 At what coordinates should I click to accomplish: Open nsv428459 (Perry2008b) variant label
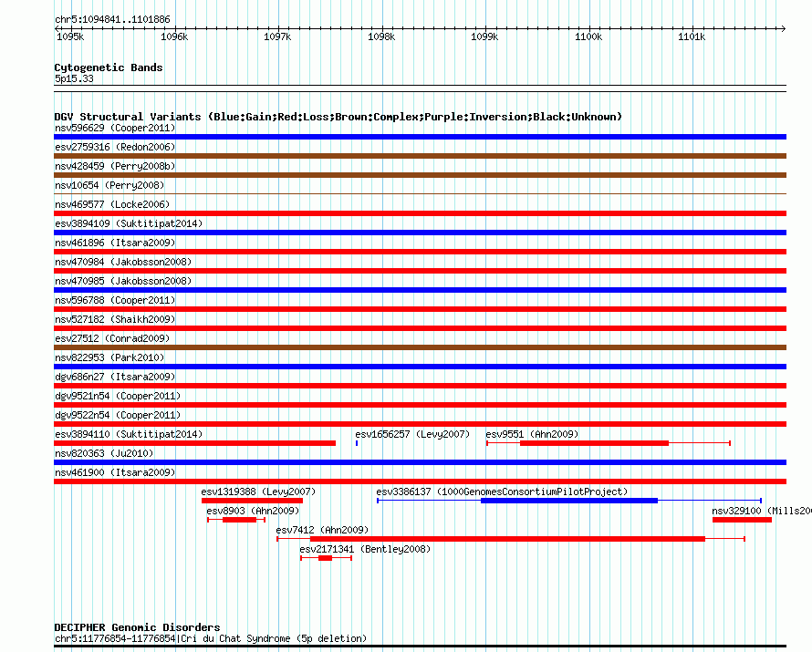pyautogui.click(x=115, y=166)
